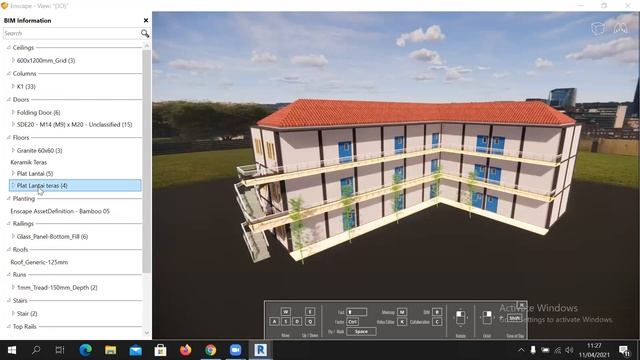Click the search magnifier icon in BIM Information

(x=145, y=33)
